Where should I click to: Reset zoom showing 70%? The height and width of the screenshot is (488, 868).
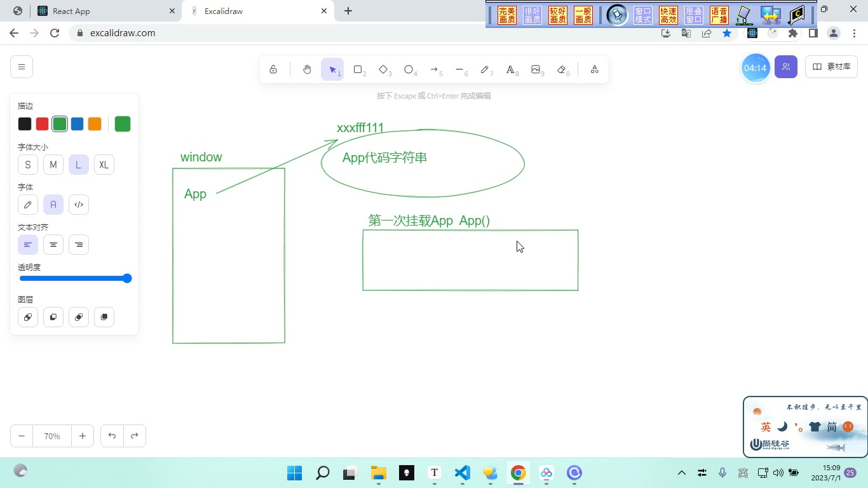(52, 436)
